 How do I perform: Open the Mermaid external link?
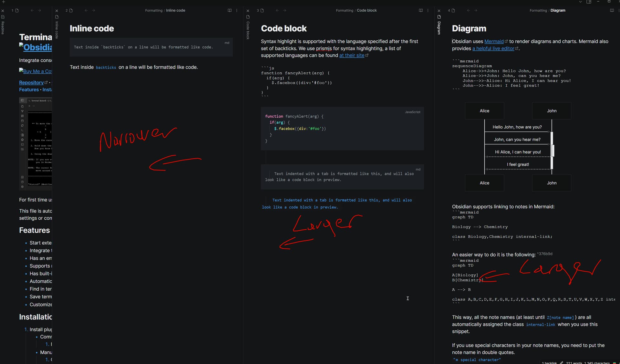[x=494, y=41]
